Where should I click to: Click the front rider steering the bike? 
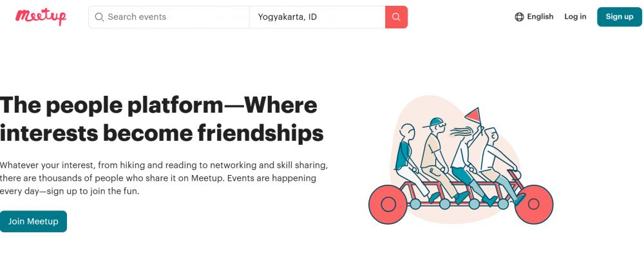point(495,161)
